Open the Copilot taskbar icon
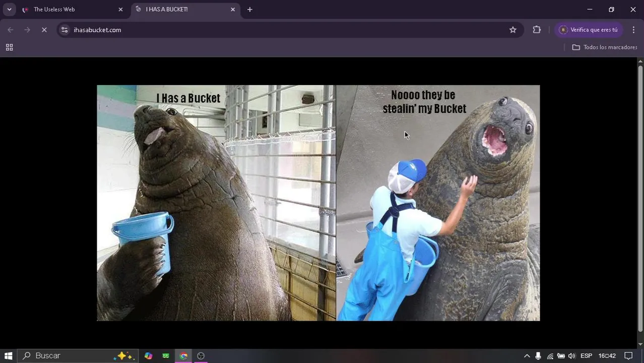 (148, 356)
